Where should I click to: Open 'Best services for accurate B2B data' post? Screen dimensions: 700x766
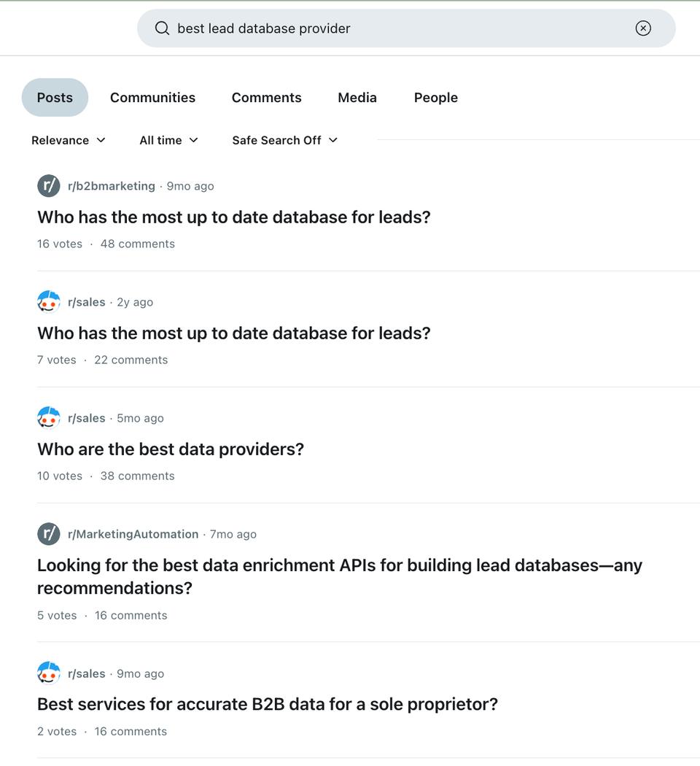(x=268, y=704)
